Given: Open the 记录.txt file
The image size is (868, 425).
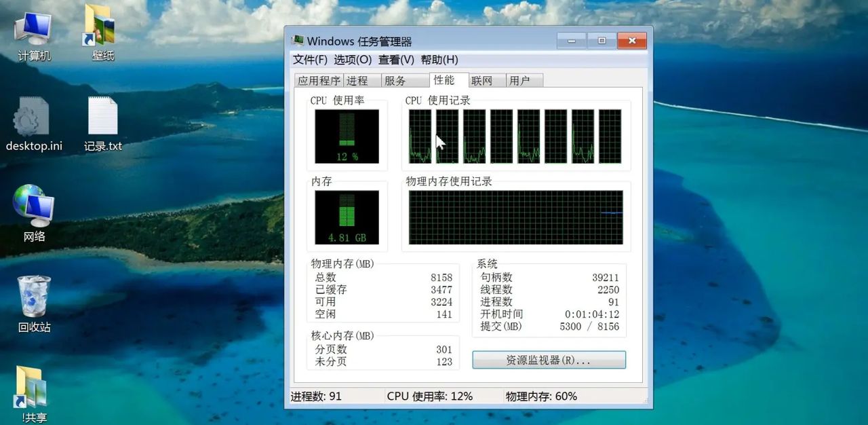Looking at the screenshot, I should 102,115.
